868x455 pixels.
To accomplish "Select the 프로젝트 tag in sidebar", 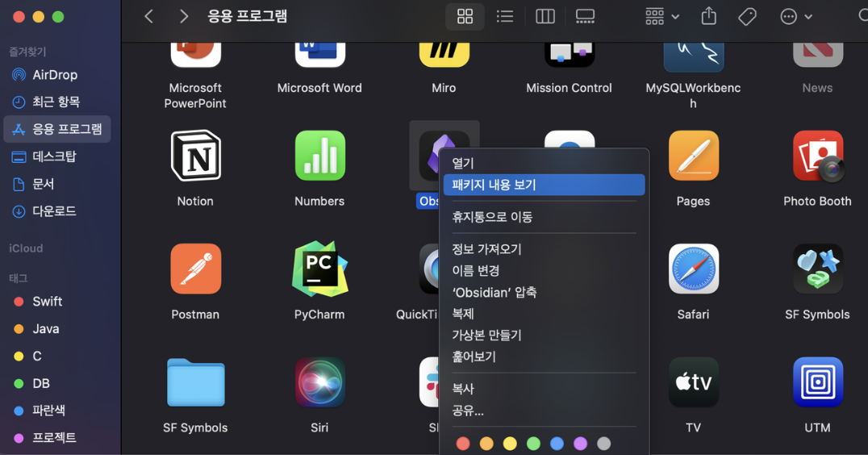I will tap(57, 437).
